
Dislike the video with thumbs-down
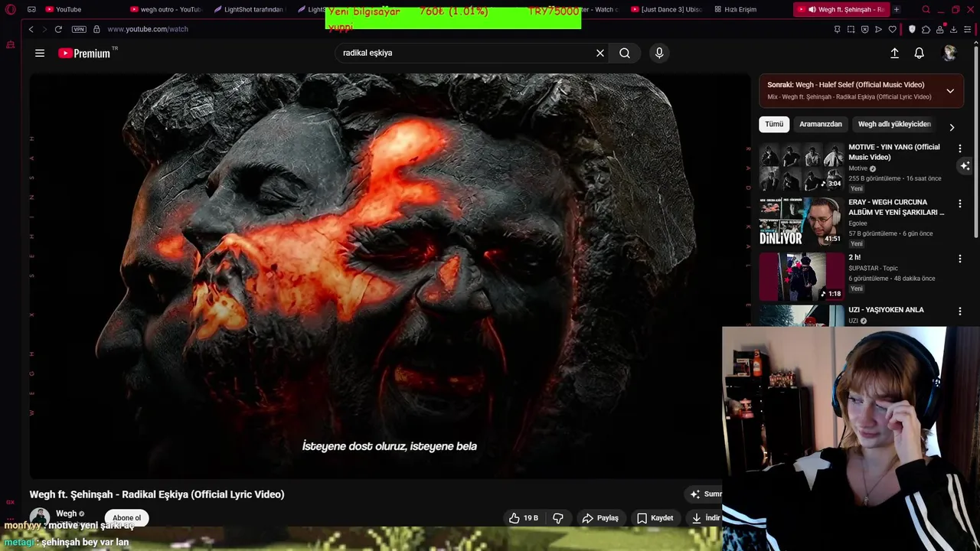pyautogui.click(x=558, y=518)
